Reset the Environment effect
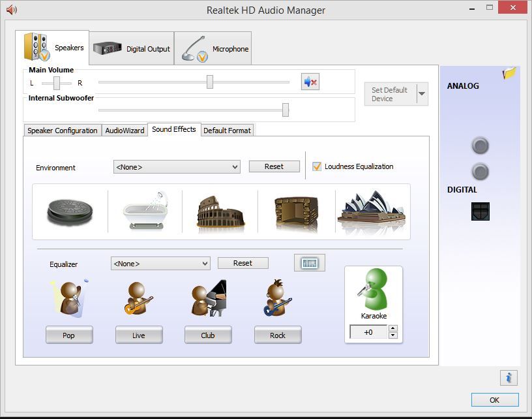 click(x=274, y=166)
